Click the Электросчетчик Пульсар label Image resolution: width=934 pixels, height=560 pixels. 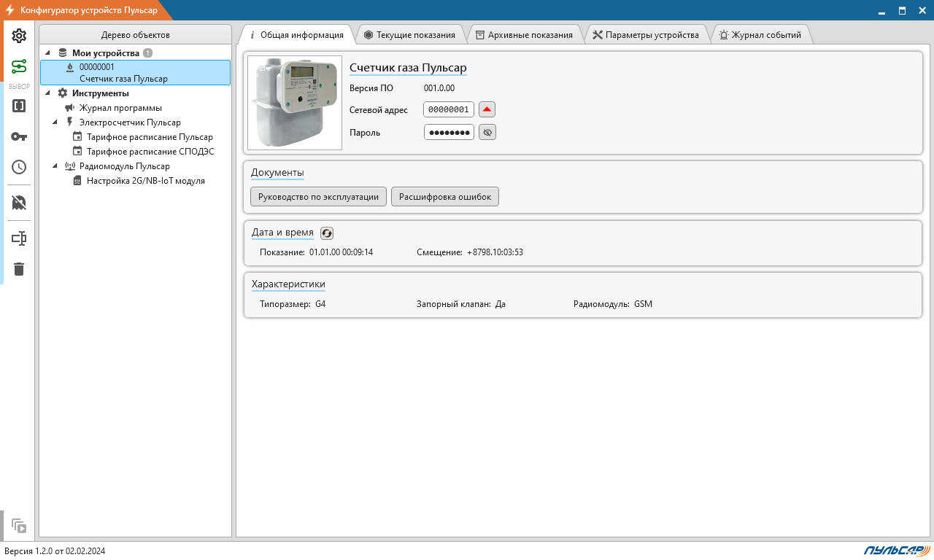(130, 122)
